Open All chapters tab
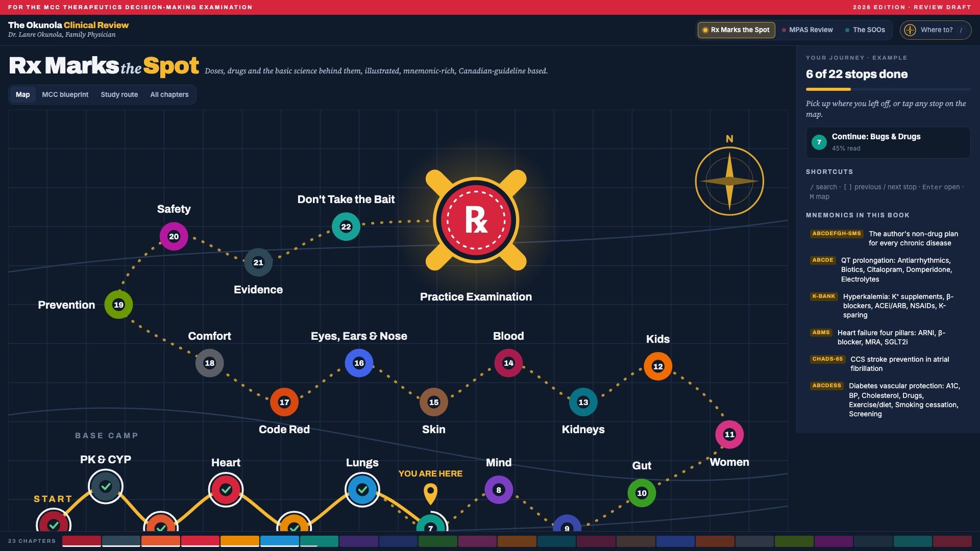Viewport: 980px width, 551px height. coord(169,94)
